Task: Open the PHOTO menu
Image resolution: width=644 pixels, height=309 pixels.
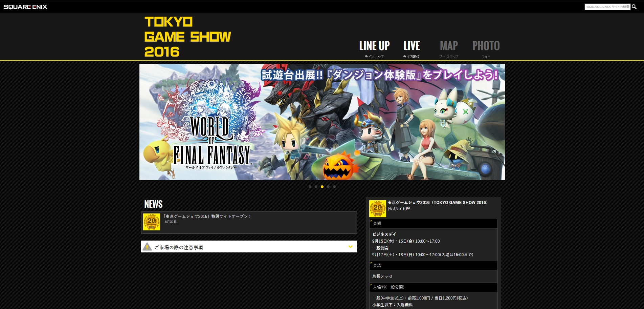Action: [486, 49]
